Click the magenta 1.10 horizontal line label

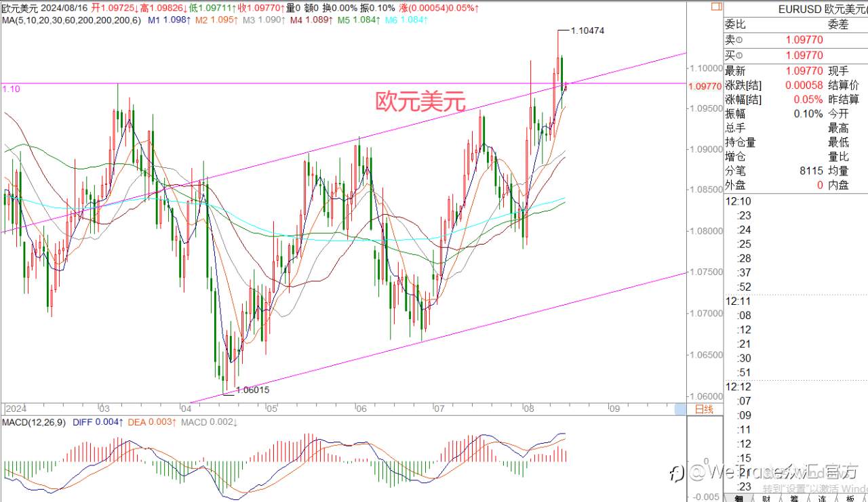11,89
